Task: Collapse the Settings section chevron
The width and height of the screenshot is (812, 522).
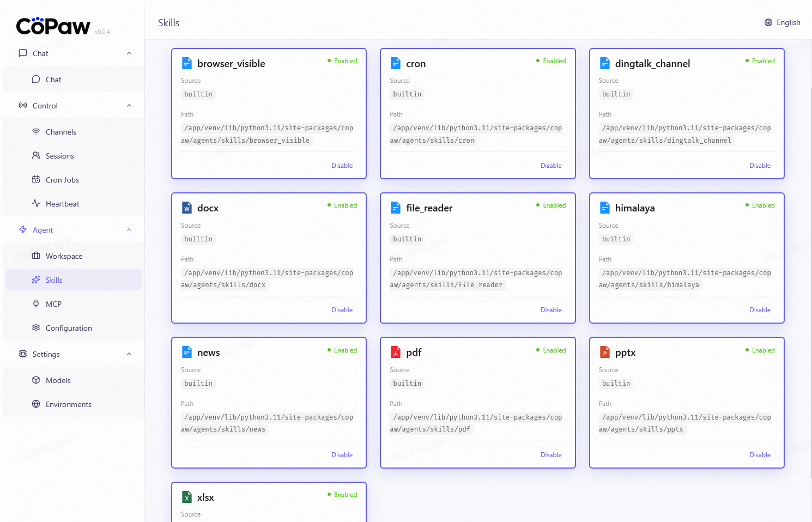Action: click(129, 354)
